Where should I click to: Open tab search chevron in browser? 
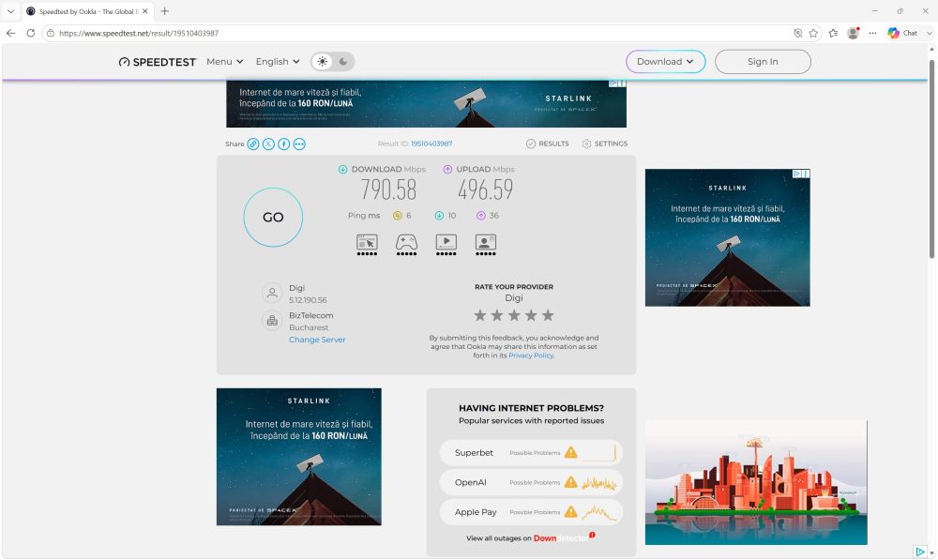[x=10, y=11]
